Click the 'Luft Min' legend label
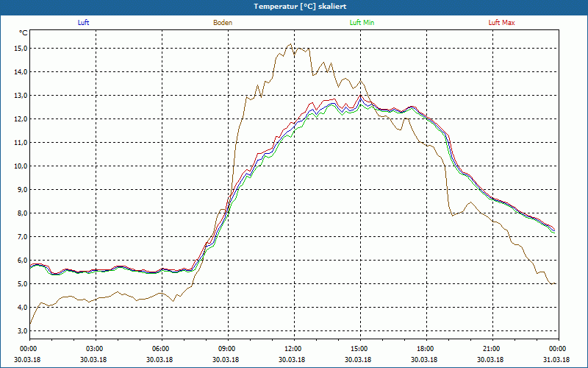The width and height of the screenshot is (588, 368). (362, 23)
